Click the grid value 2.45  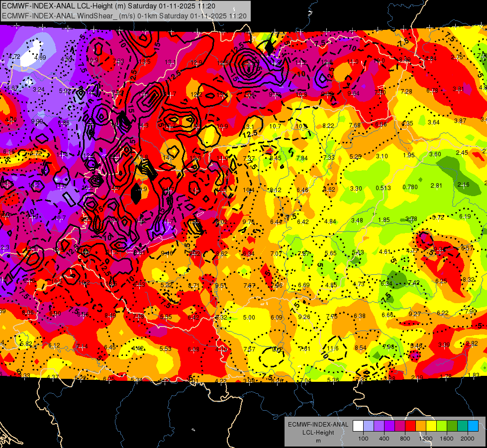point(462,153)
